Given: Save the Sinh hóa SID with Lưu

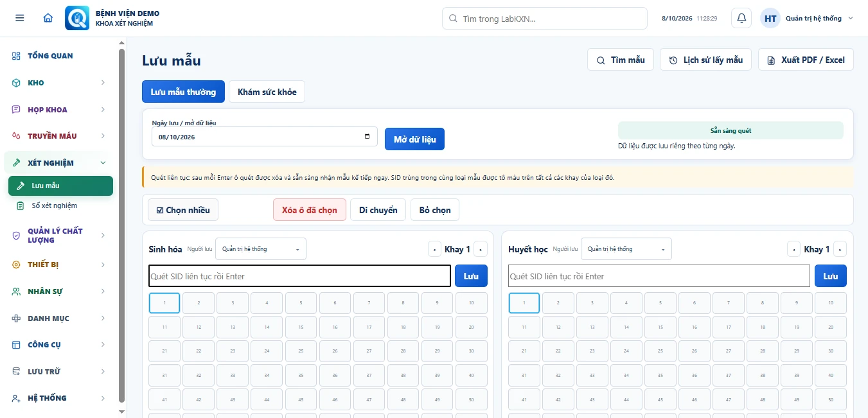Looking at the screenshot, I should coord(471,276).
